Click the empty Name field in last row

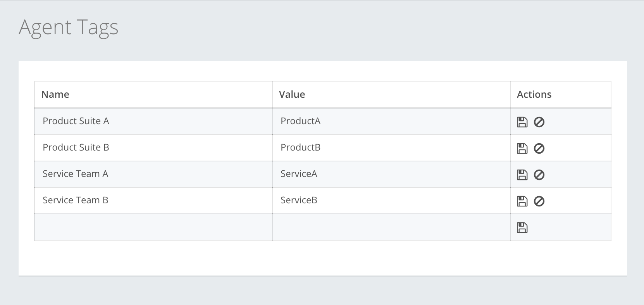pos(153,227)
